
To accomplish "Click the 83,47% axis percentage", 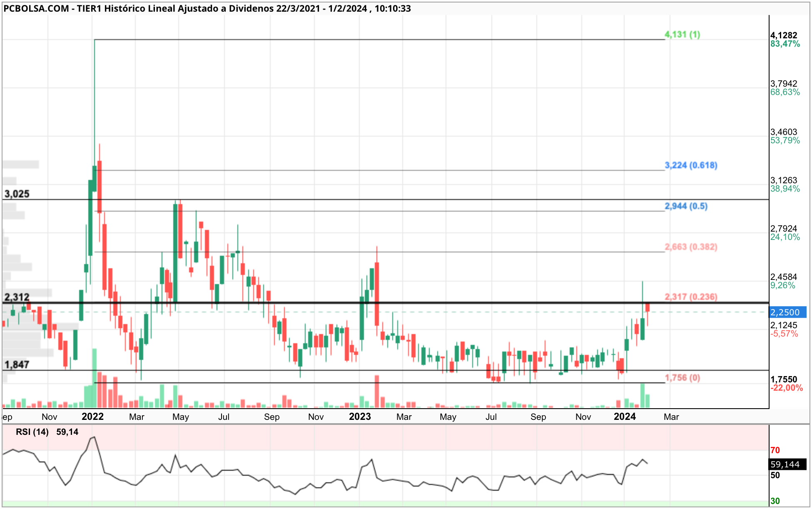I will pyautogui.click(x=785, y=44).
